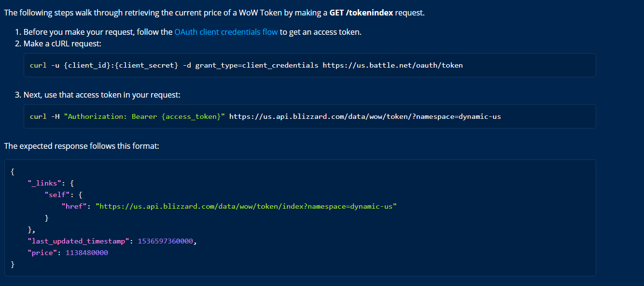
Task: Click the "self" key in the JSON response
Action: tap(57, 195)
